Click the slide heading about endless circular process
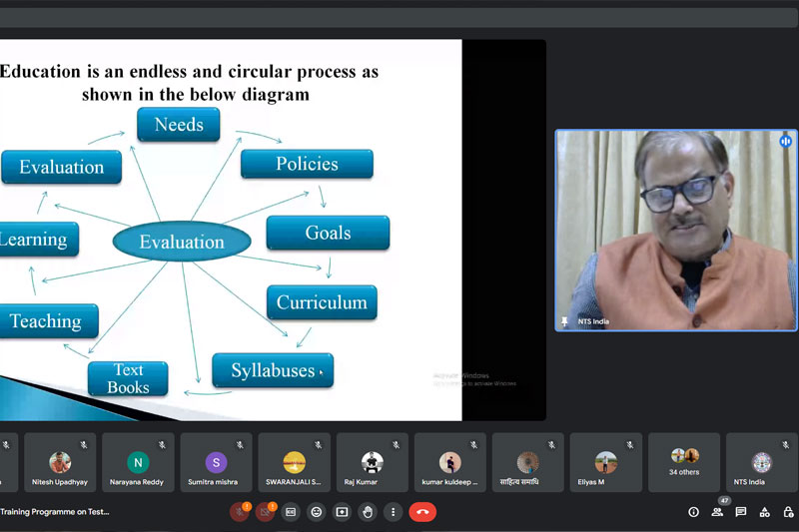This screenshot has height=532, width=799. click(190, 83)
